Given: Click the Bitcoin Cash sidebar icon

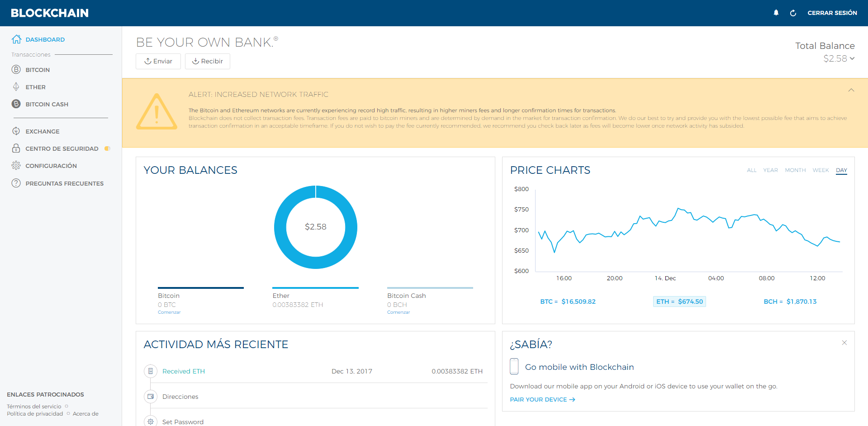Looking at the screenshot, I should point(16,104).
